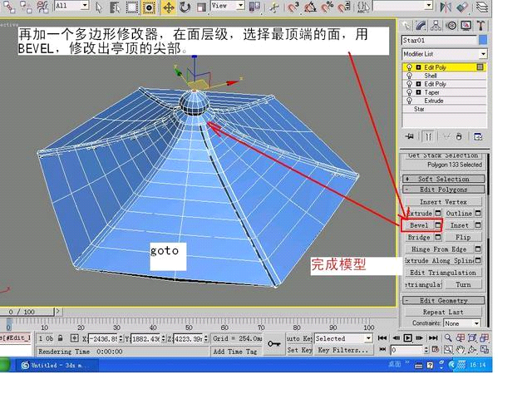
Task: Click the Set Keys key icon
Action: click(274, 344)
